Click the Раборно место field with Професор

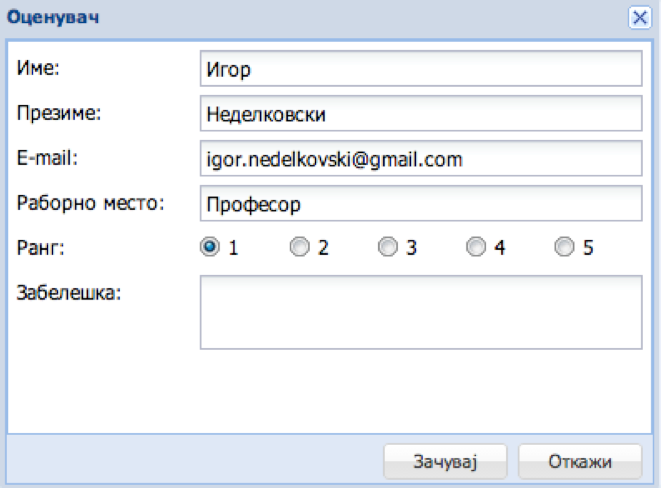pyautogui.click(x=421, y=204)
